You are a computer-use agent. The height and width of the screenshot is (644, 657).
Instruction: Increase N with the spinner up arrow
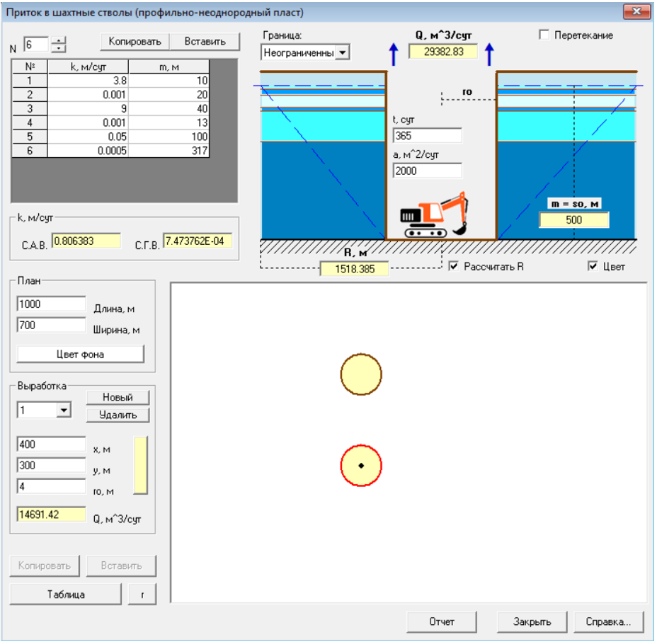point(59,40)
